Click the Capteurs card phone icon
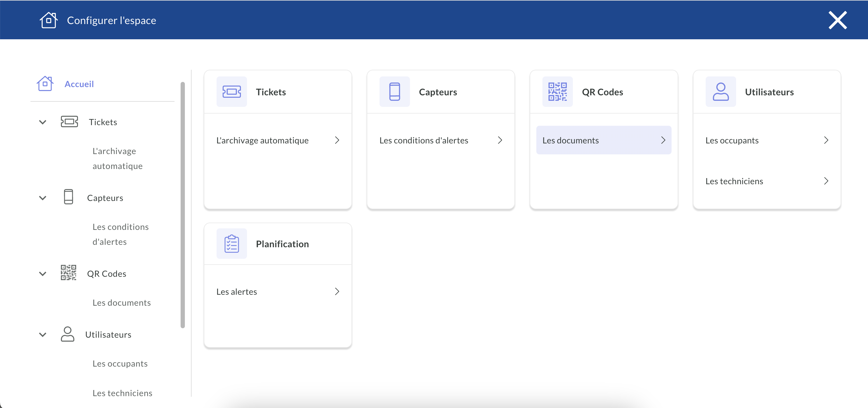This screenshot has width=868, height=408. click(x=394, y=92)
